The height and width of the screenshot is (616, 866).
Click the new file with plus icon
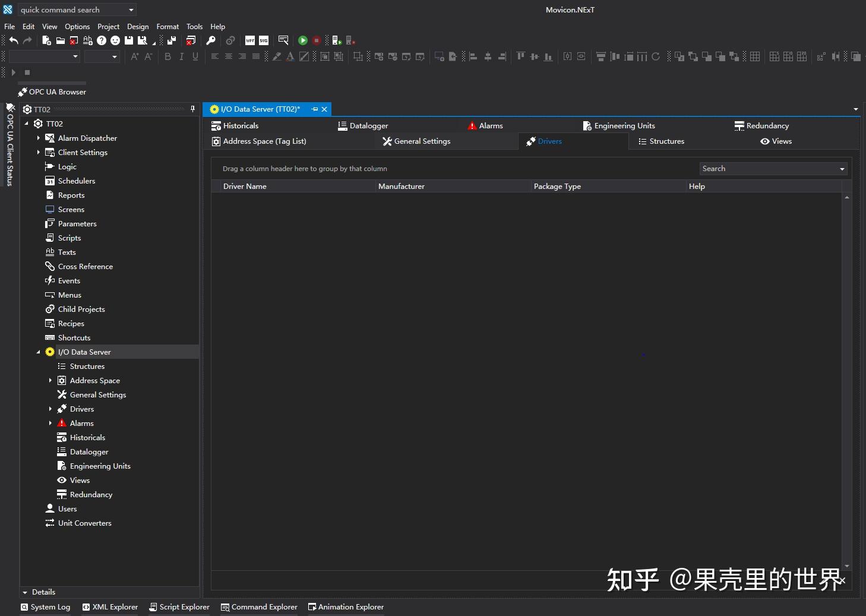pos(46,40)
